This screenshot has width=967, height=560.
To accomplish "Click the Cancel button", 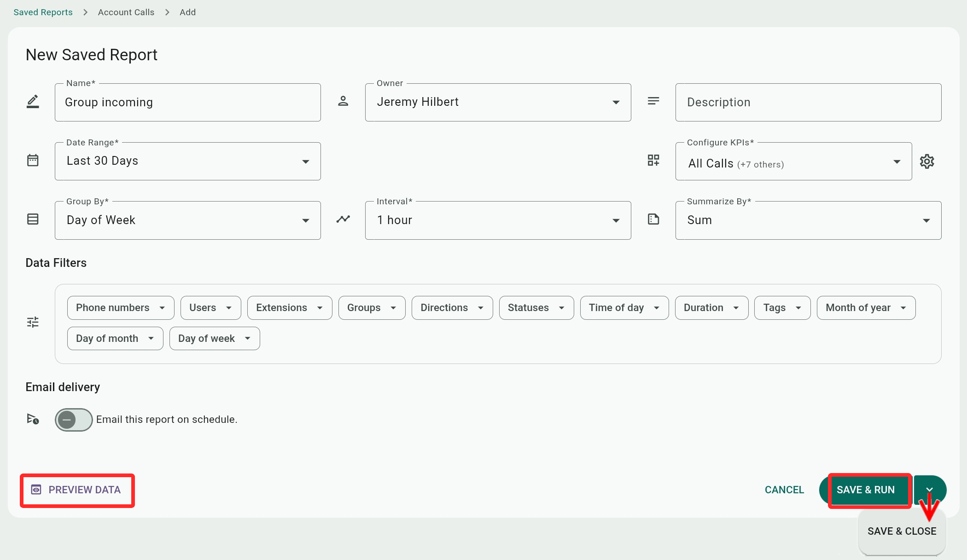I will point(784,490).
